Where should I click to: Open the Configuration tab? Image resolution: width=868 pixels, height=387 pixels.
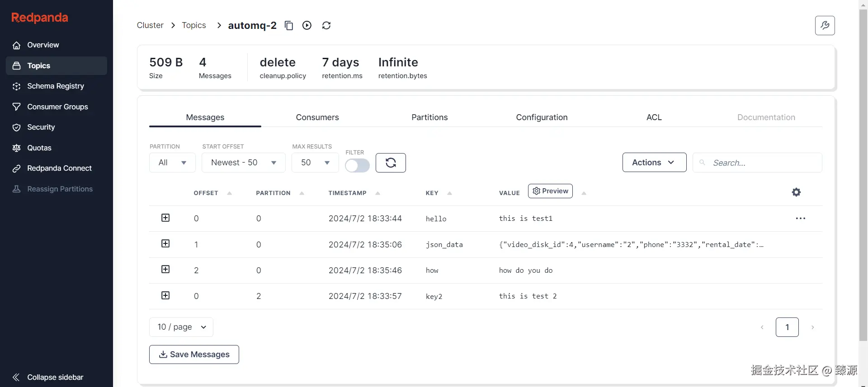click(x=542, y=117)
